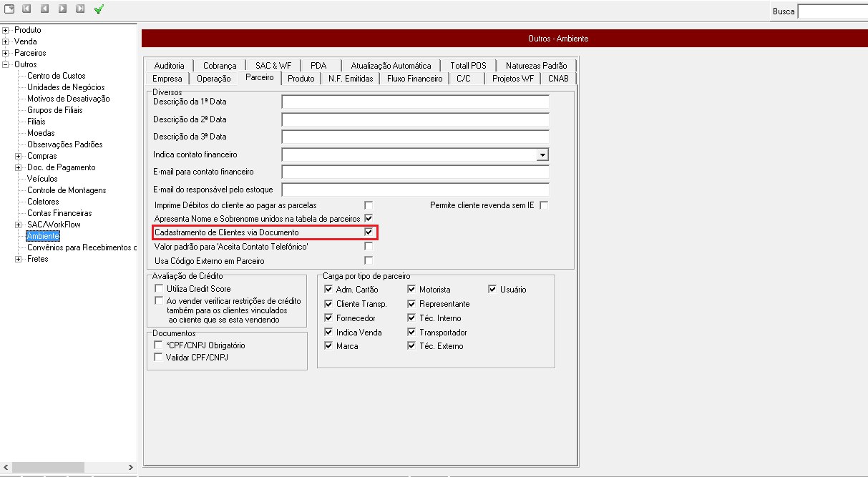This screenshot has height=477, width=868.
Task: Click the previous record arrow icon
Action: click(45, 9)
